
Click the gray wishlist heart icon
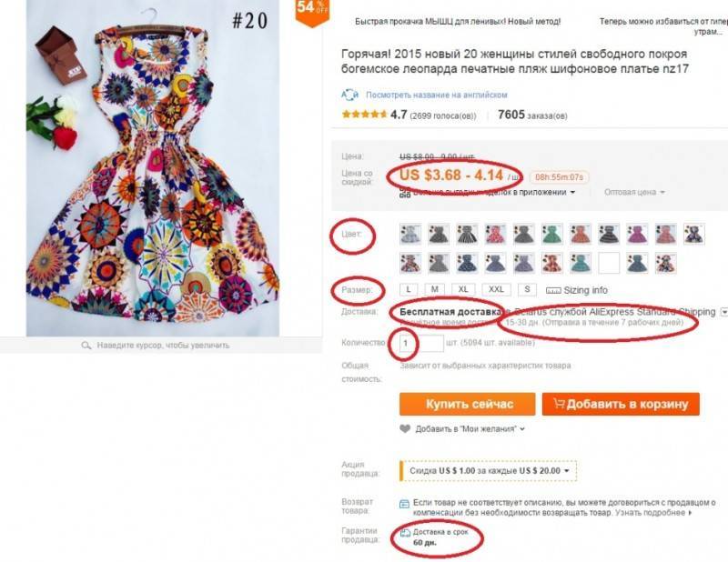tap(405, 428)
